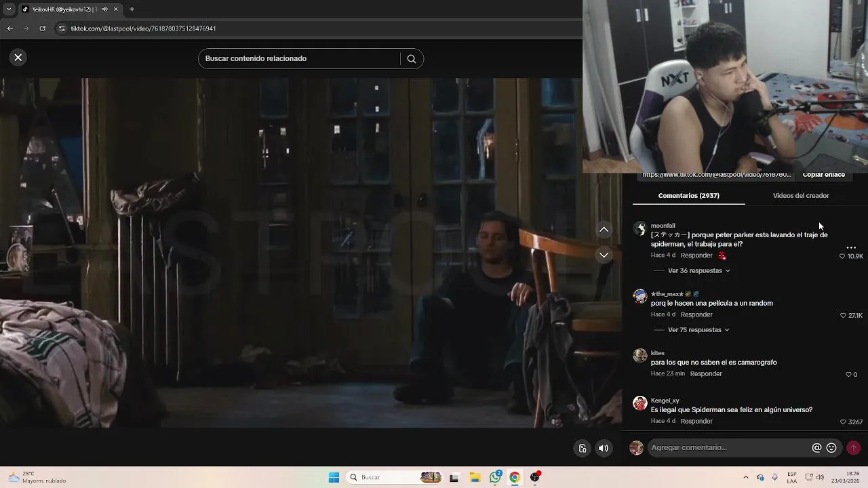Reply to kites' comment

point(706,373)
